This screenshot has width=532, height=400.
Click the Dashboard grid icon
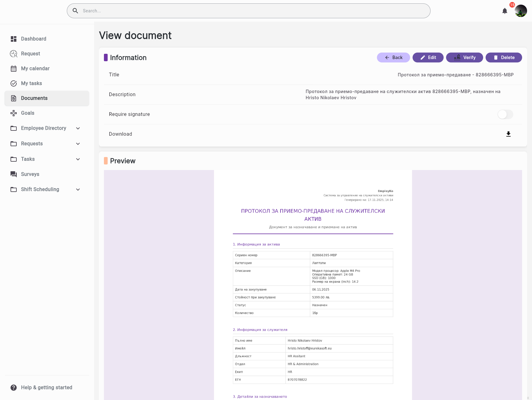click(x=14, y=39)
